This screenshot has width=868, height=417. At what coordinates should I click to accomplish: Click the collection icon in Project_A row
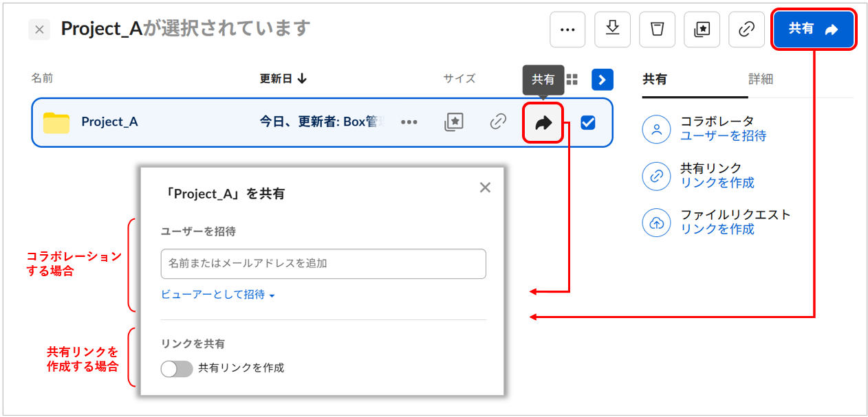pyautogui.click(x=454, y=122)
